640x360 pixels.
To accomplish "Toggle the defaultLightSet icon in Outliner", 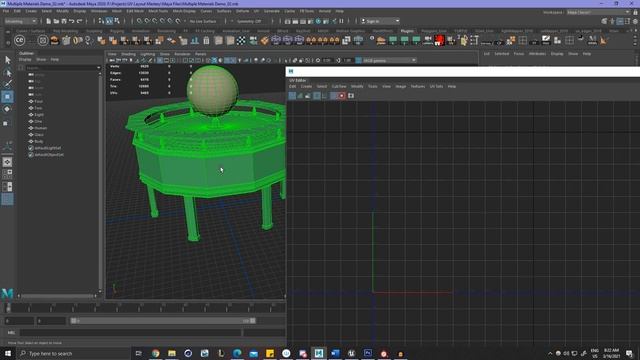I will 31,148.
